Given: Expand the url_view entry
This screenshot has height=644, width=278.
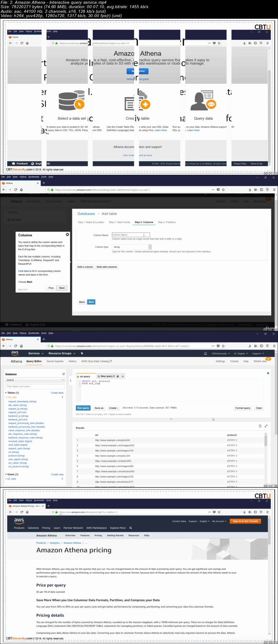Looking at the screenshot, I should point(7,479).
